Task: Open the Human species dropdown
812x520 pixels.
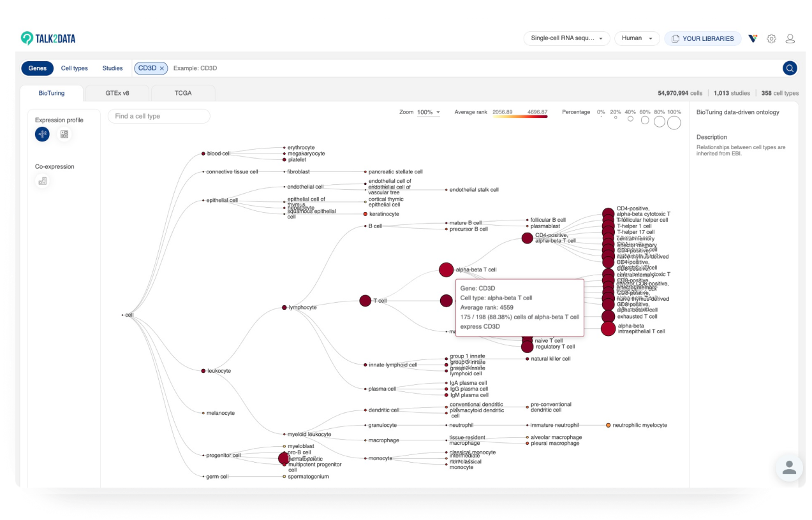Action: (x=637, y=38)
